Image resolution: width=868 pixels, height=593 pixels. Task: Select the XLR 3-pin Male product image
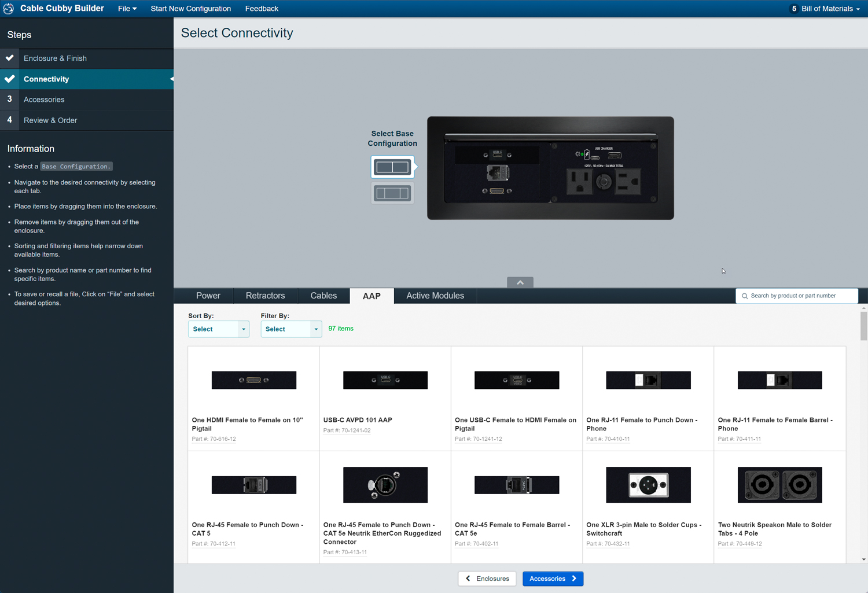pyautogui.click(x=648, y=485)
